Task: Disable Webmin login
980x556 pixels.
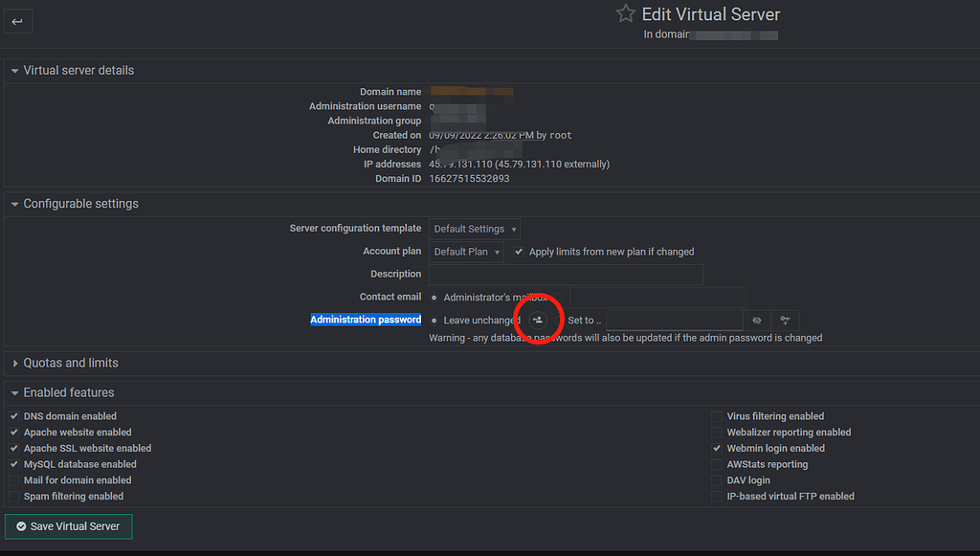Action: tap(716, 448)
